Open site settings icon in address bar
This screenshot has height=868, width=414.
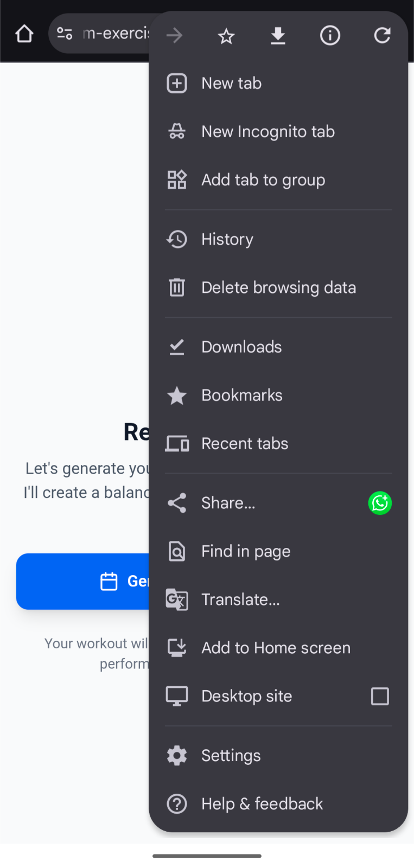coord(65,34)
